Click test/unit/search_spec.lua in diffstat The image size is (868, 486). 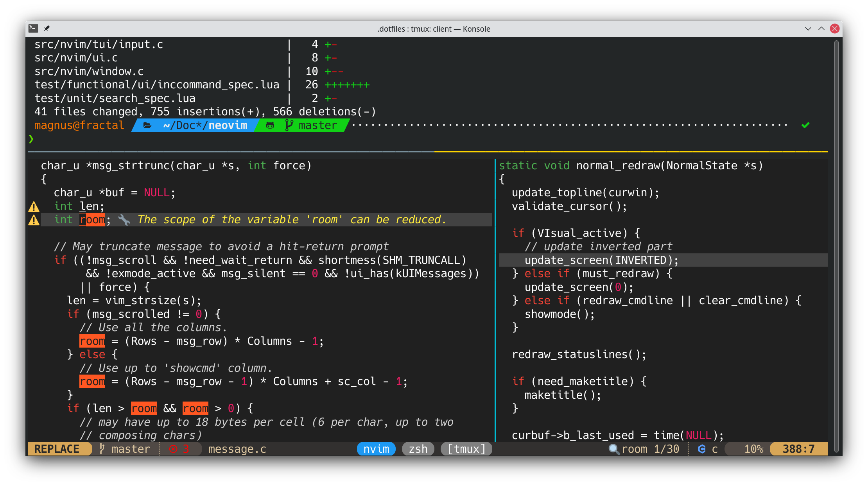[115, 99]
